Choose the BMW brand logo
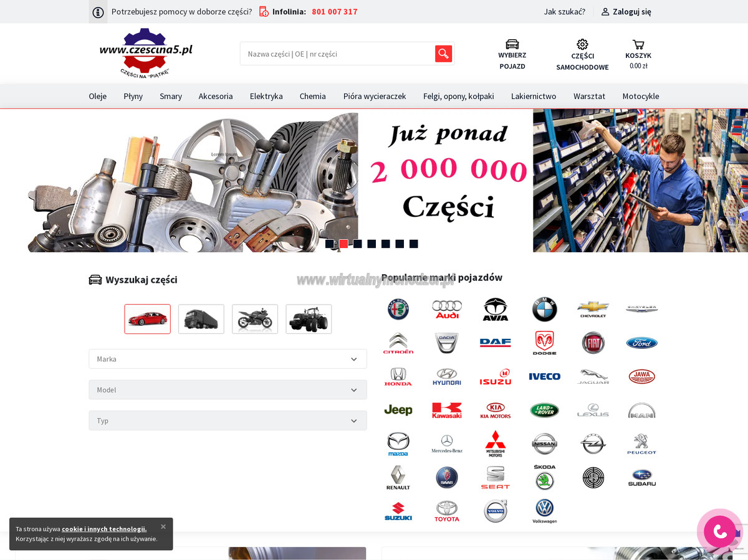748x560 pixels. 544,309
